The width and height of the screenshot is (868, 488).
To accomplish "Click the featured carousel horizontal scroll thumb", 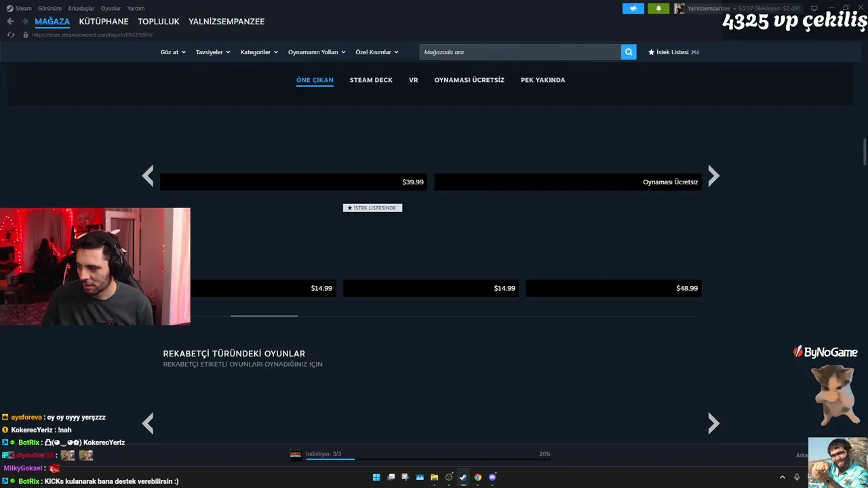I will (x=264, y=316).
